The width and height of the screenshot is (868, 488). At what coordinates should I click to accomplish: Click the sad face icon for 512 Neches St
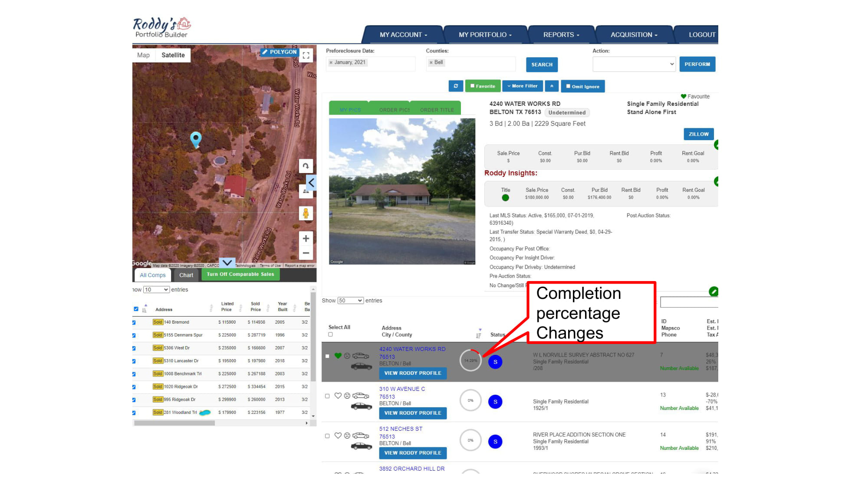(x=347, y=436)
